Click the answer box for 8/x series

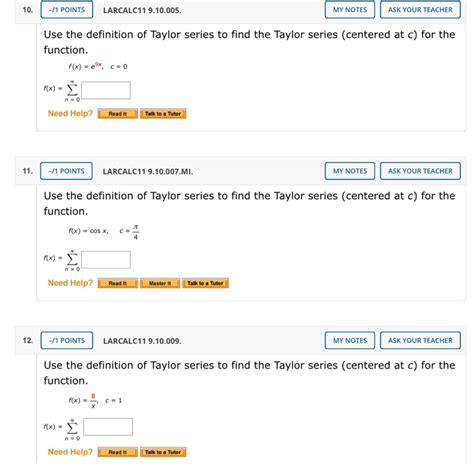[x=108, y=427]
